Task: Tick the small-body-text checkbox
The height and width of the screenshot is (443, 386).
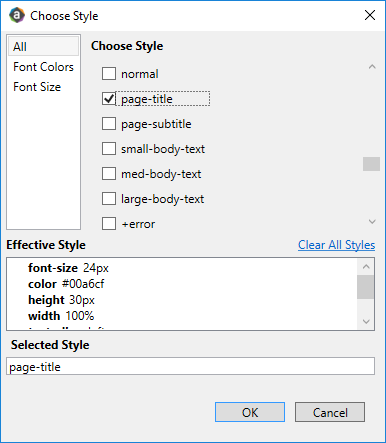Action: pos(109,149)
